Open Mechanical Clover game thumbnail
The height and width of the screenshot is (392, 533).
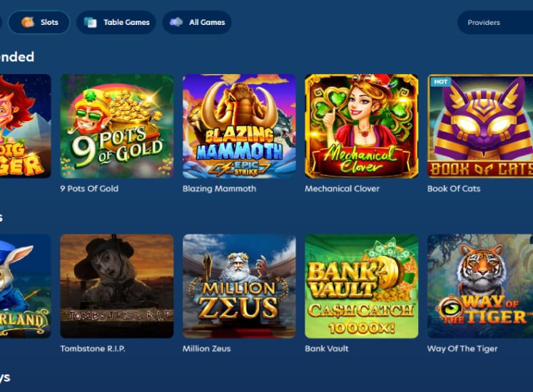pyautogui.click(x=362, y=126)
